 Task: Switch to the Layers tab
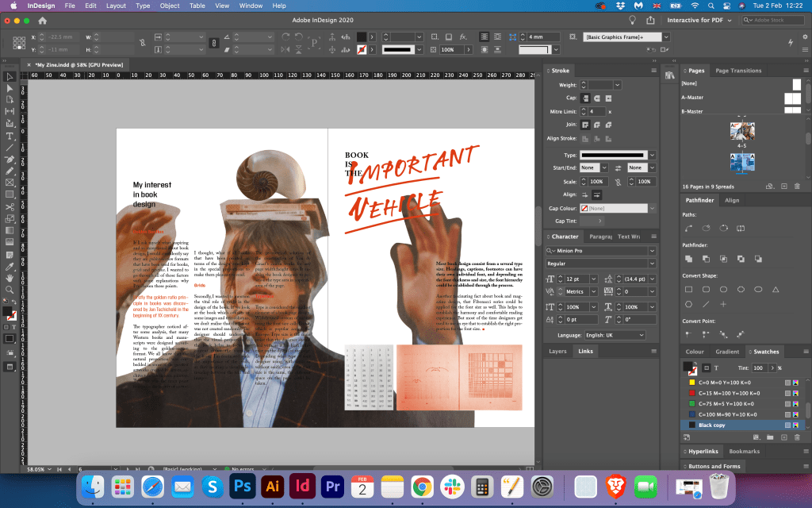[x=557, y=351]
